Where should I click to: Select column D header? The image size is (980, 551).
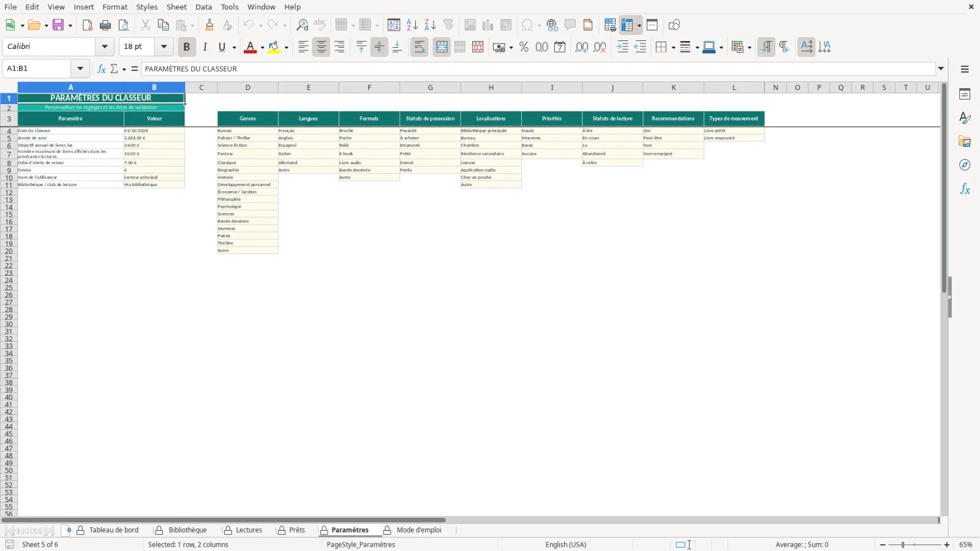click(248, 88)
